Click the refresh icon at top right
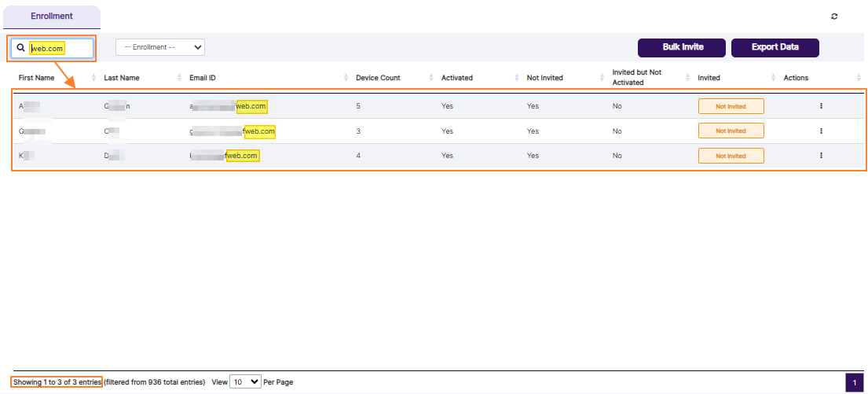Image resolution: width=868 pixels, height=394 pixels. pyautogui.click(x=834, y=17)
